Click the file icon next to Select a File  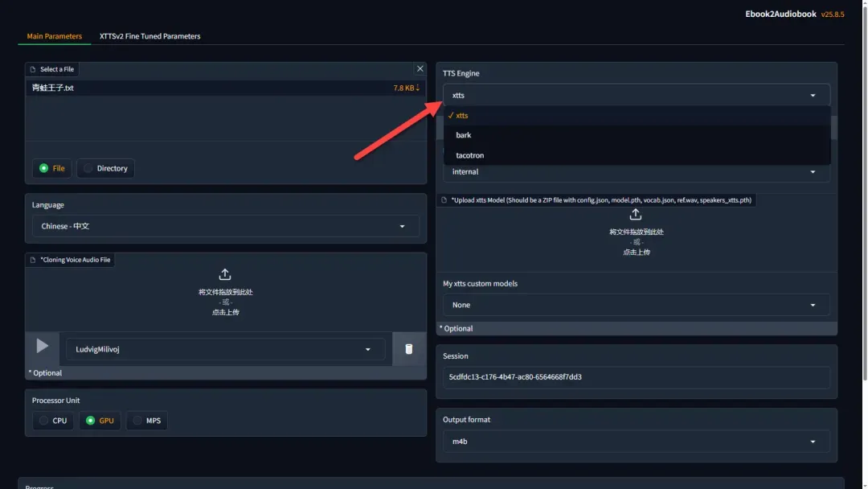point(33,69)
